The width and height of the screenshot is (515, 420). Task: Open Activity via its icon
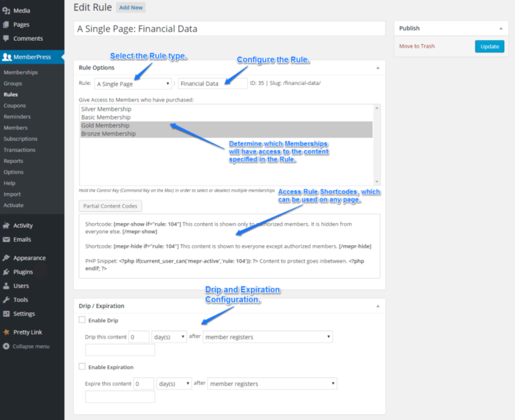pos(6,226)
